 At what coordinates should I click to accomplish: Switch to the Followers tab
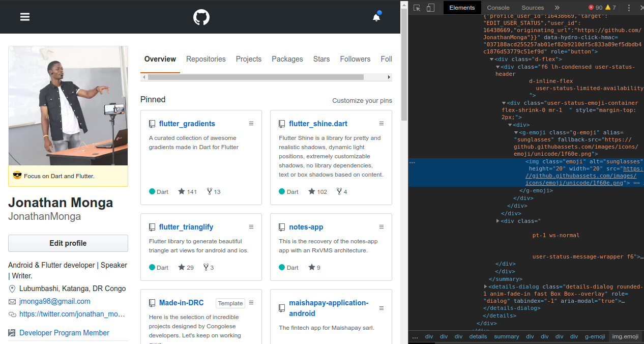point(355,59)
